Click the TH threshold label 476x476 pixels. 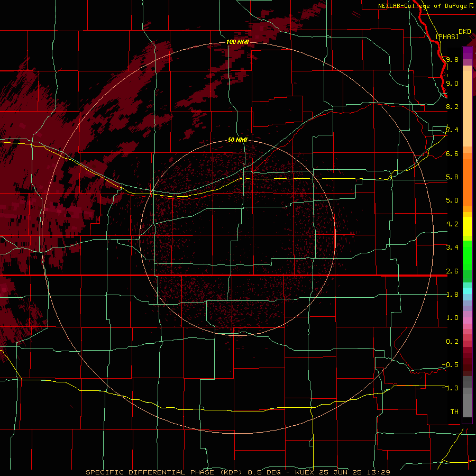point(454,412)
